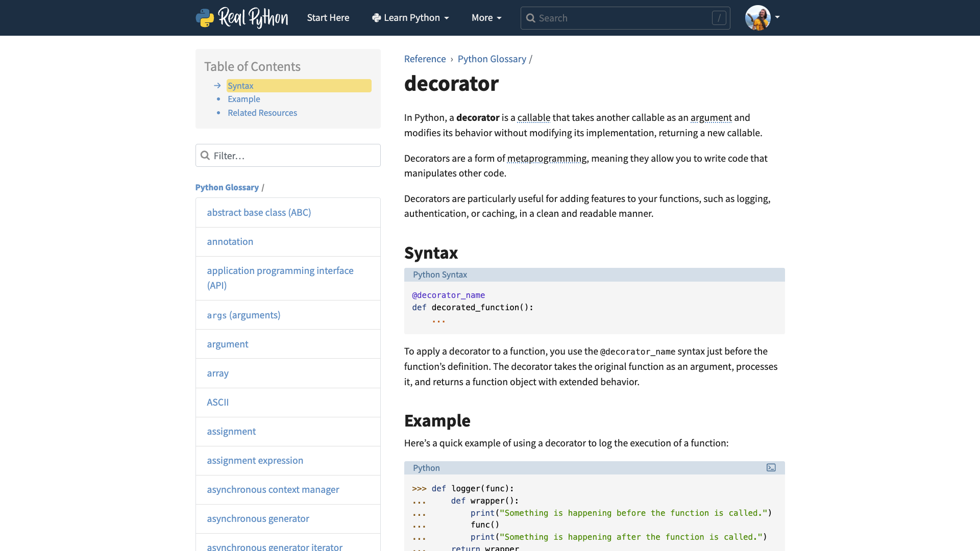The height and width of the screenshot is (551, 980).
Task: Open the More dropdown menu
Action: point(486,18)
